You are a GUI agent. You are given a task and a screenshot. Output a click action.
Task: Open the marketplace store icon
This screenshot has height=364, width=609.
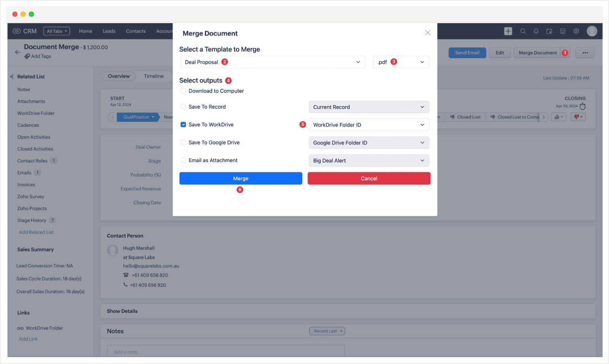[563, 31]
